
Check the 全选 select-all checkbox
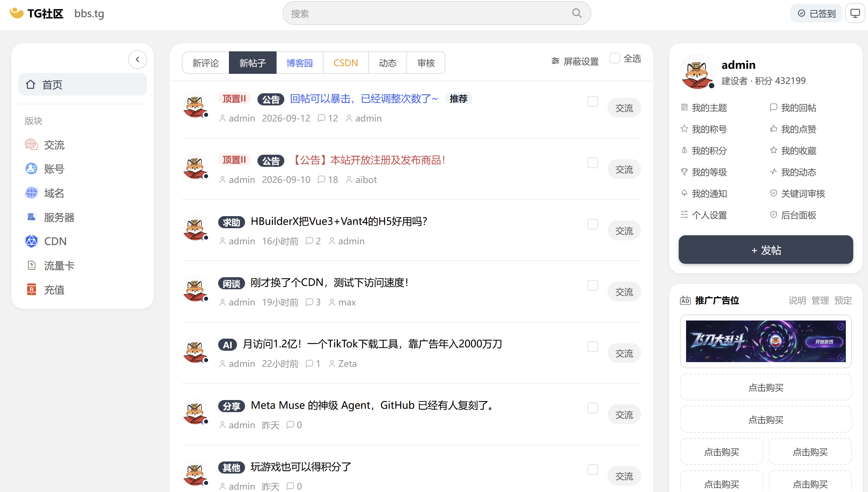tap(615, 58)
